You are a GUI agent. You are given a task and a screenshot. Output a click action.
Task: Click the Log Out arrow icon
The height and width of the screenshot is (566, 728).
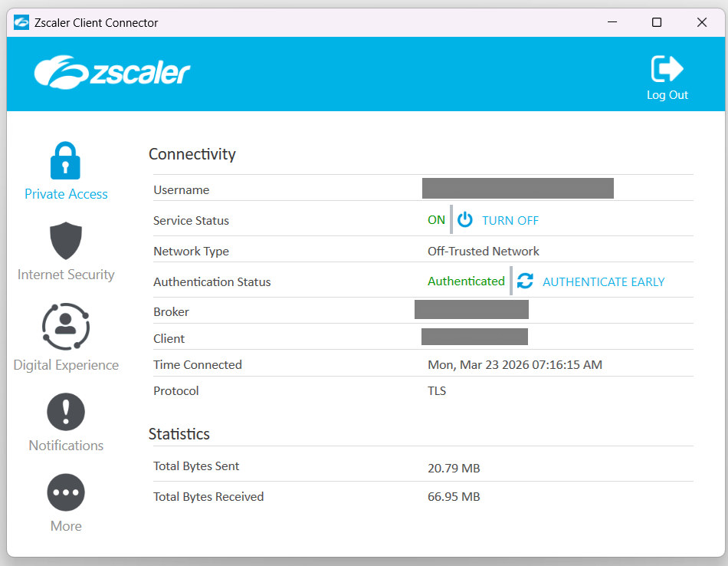pyautogui.click(x=667, y=69)
